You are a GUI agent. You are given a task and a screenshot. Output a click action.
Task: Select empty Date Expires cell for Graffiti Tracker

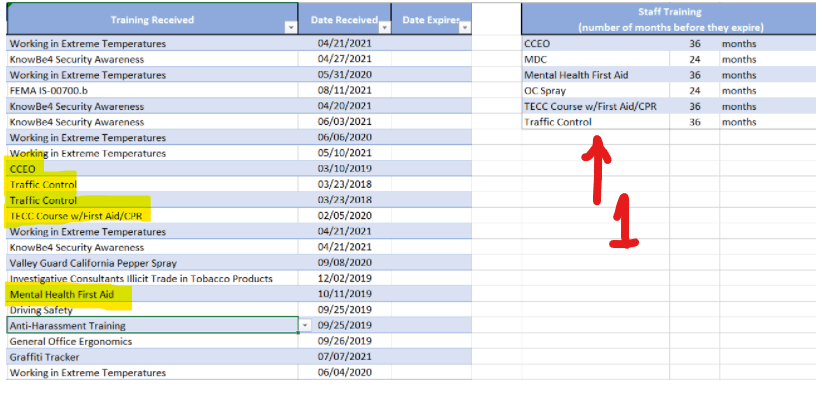[x=431, y=357]
